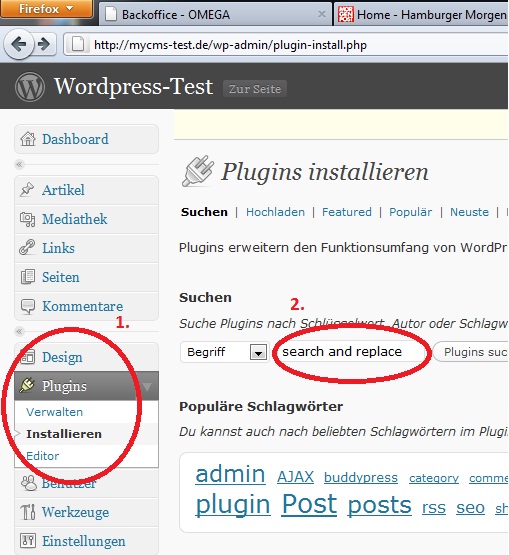The image size is (509, 555).
Task: Click the Artikel pushpin icon
Action: (27, 190)
